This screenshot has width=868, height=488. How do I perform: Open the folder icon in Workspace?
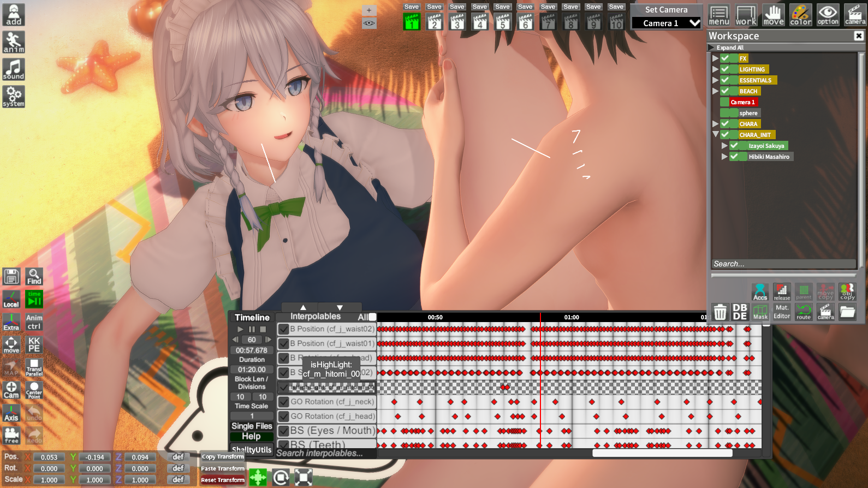pos(847,312)
